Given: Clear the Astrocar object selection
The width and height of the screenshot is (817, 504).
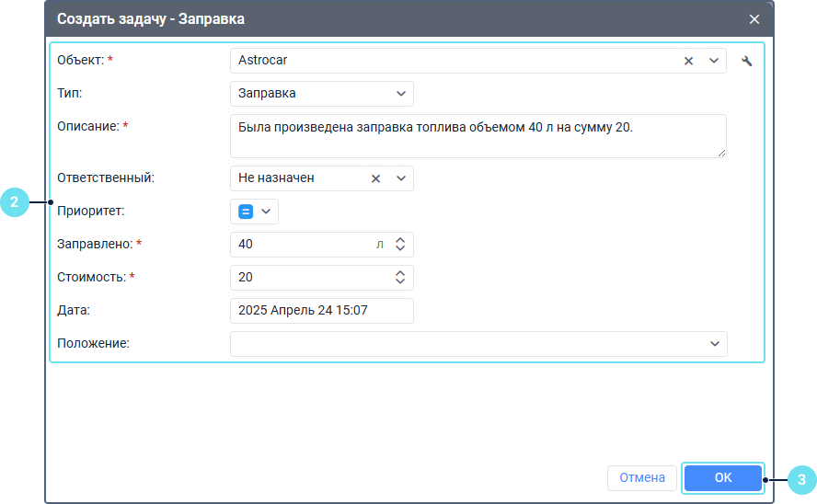Looking at the screenshot, I should (688, 61).
